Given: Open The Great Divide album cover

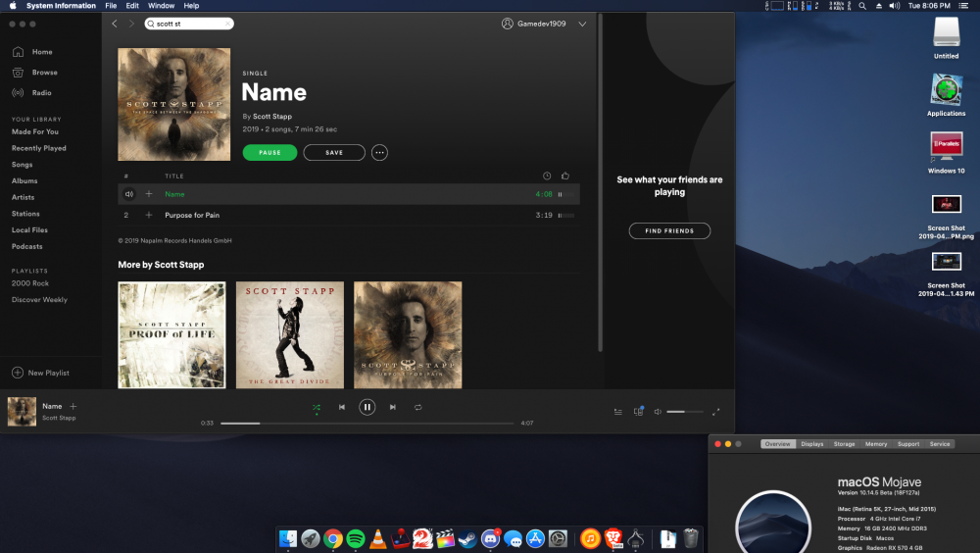Looking at the screenshot, I should [x=290, y=334].
